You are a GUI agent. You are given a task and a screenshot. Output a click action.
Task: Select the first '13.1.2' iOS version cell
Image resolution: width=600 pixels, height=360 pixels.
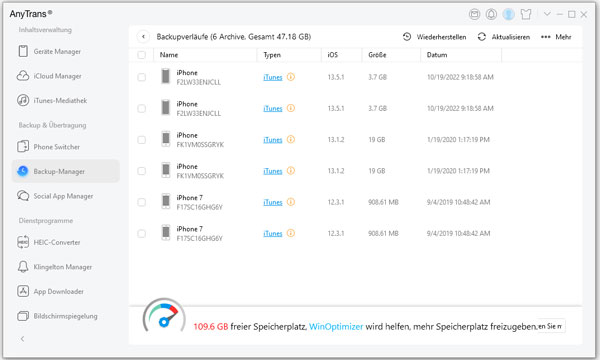336,140
